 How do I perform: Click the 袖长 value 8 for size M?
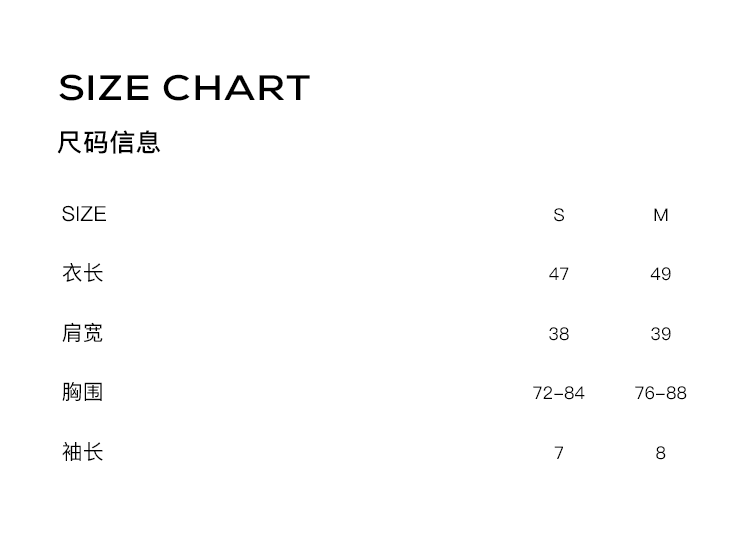tap(660, 453)
